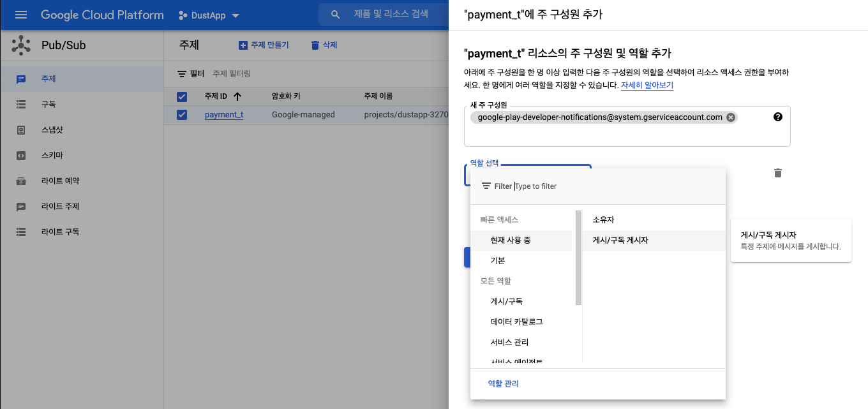
Task: Open the hamburger navigation menu
Action: [21, 15]
